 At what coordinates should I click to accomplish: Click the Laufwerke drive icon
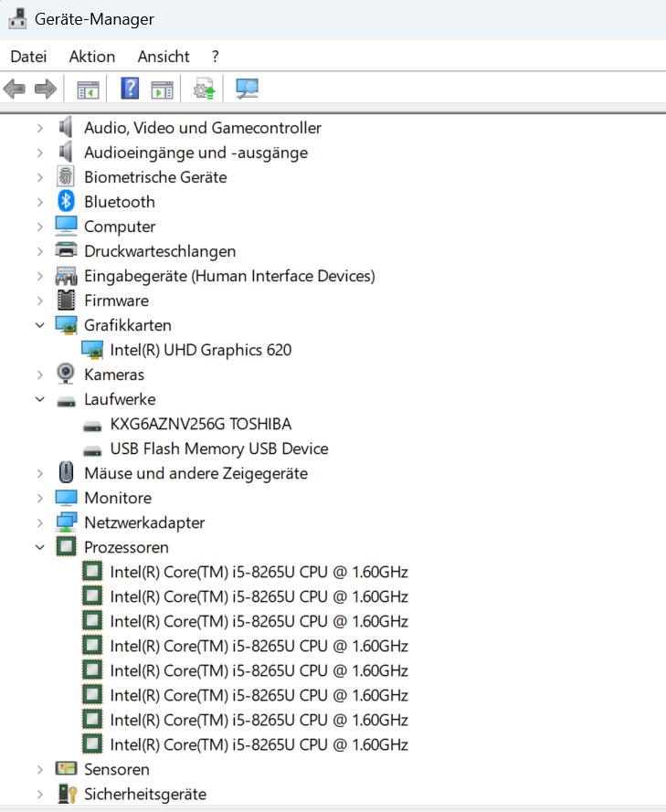[66, 401]
